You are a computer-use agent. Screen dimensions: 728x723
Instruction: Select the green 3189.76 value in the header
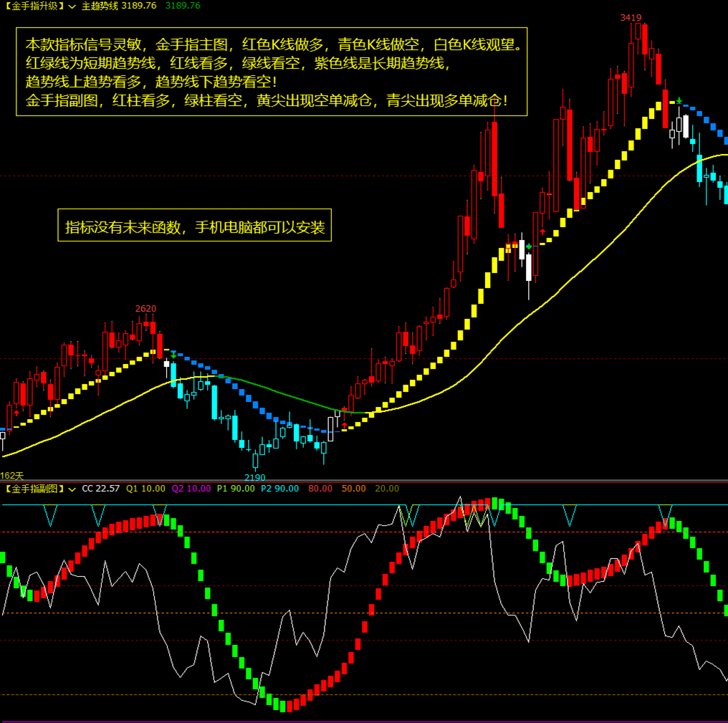[x=183, y=6]
